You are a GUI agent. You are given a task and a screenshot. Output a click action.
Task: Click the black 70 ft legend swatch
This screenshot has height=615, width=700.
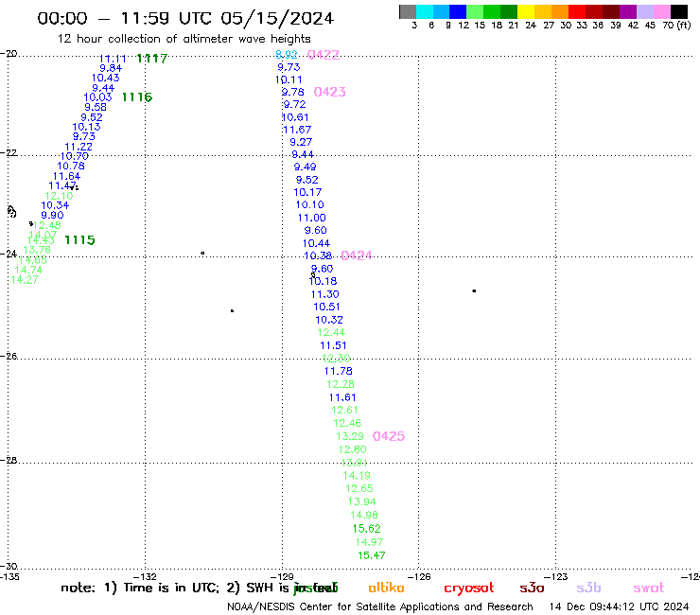click(x=679, y=11)
